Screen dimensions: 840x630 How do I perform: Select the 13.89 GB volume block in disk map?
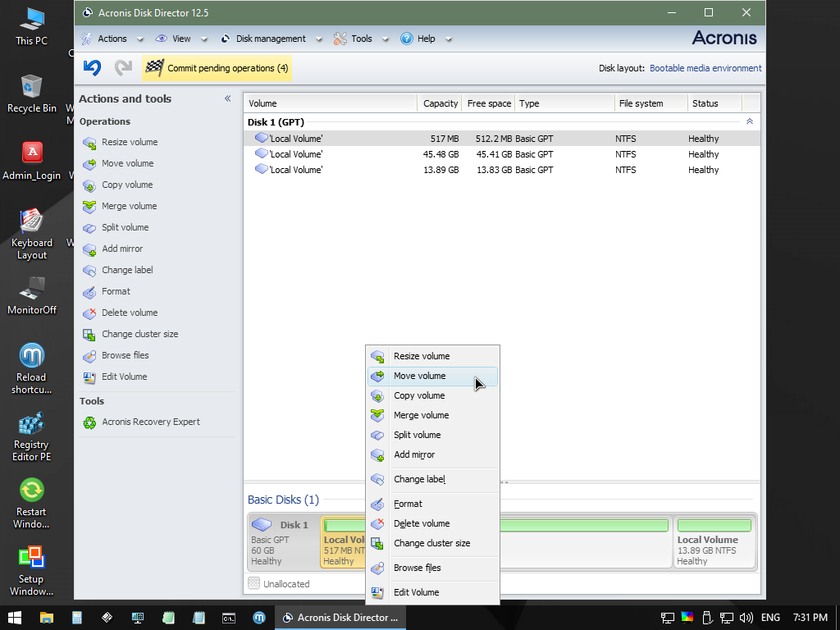point(714,541)
